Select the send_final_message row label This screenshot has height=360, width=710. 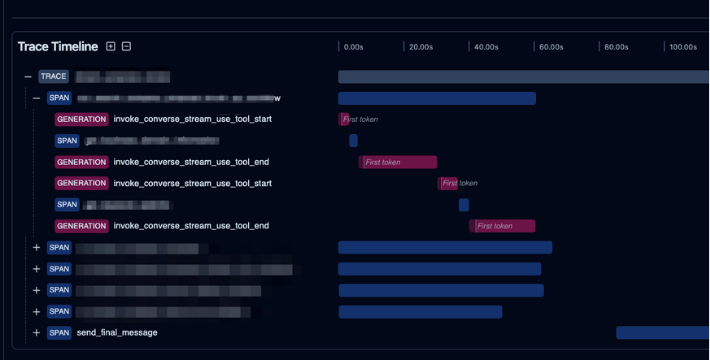pos(117,333)
